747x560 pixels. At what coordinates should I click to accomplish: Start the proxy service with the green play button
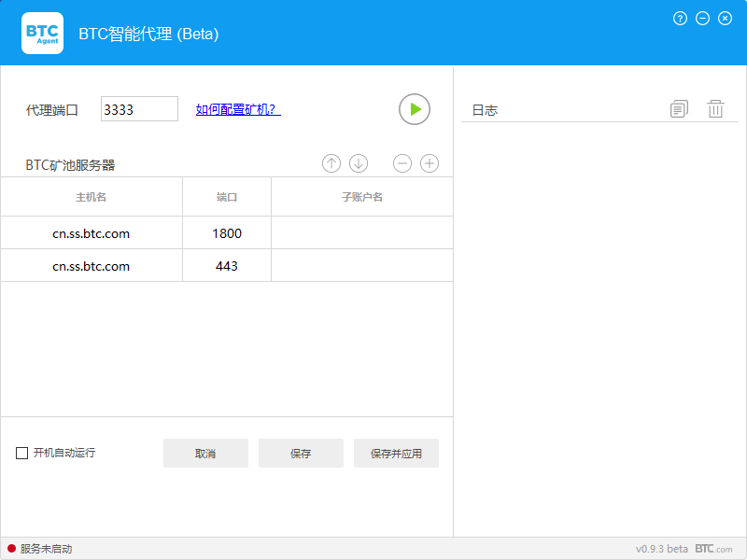coord(414,109)
